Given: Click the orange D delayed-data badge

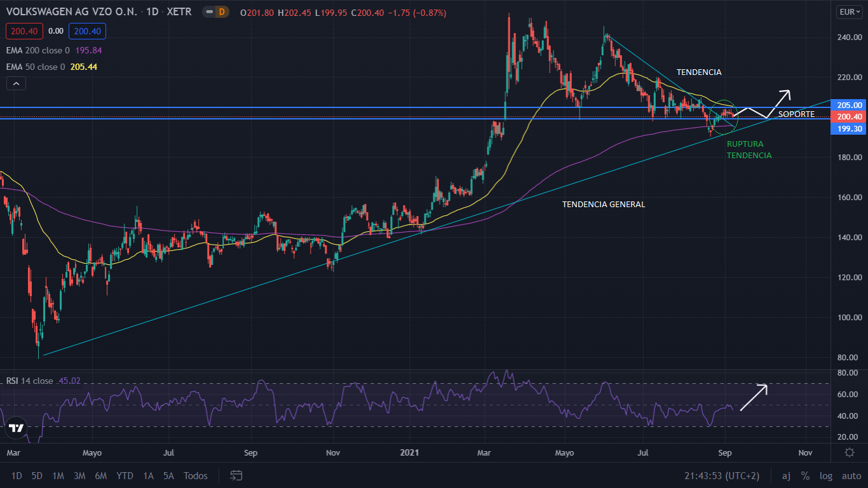Looking at the screenshot, I should 222,12.
